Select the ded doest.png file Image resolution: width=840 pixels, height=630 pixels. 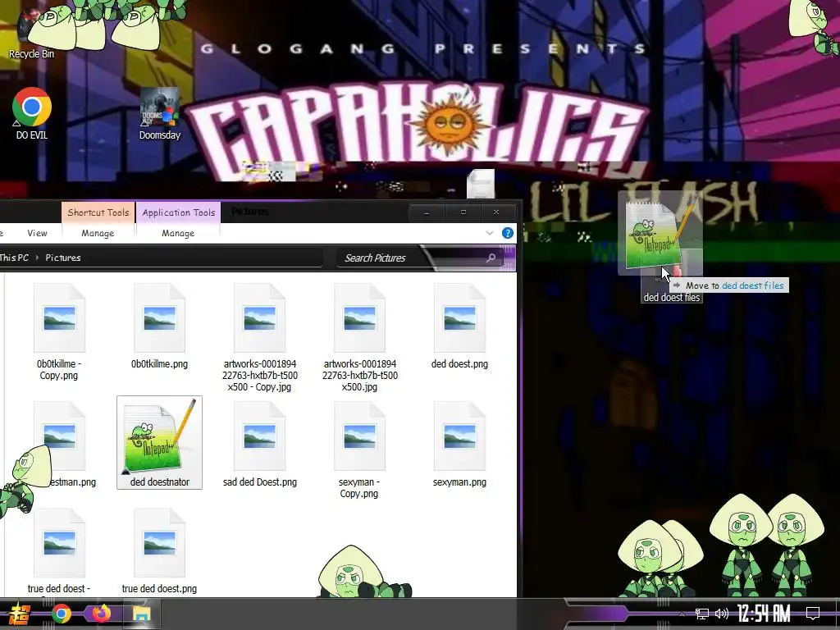click(x=459, y=326)
